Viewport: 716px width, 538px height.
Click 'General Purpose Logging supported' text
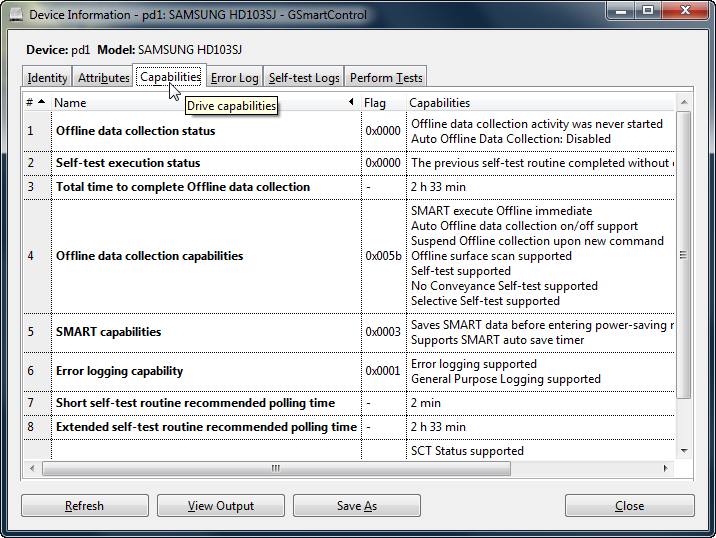(x=505, y=379)
